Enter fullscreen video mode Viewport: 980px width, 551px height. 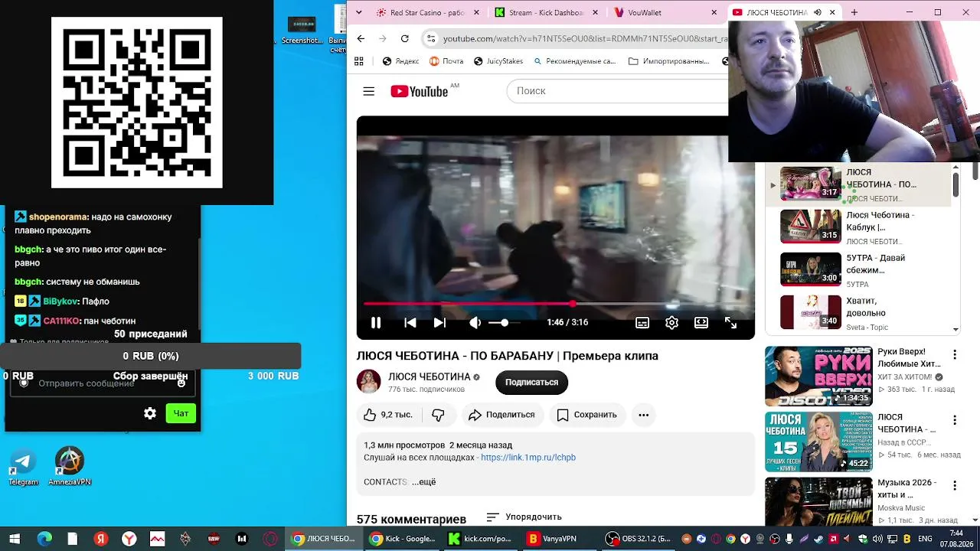730,323
